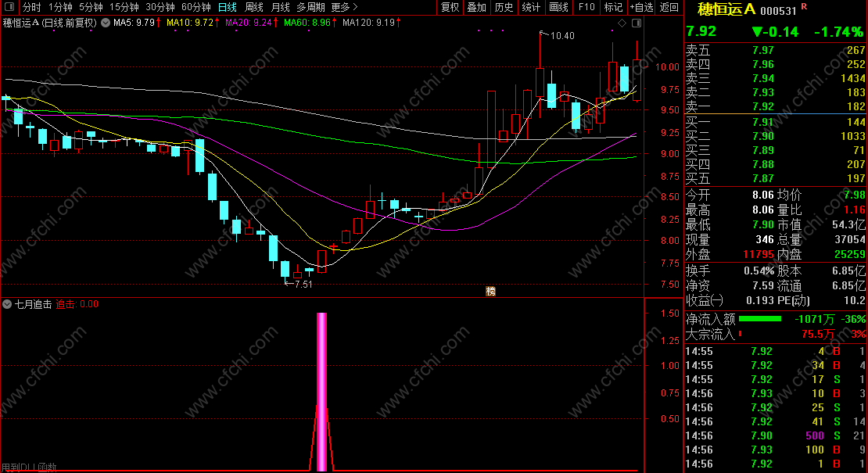Screen dimensions: 868x473
Task: Click the red R badge beside stock code
Action: pos(805,6)
